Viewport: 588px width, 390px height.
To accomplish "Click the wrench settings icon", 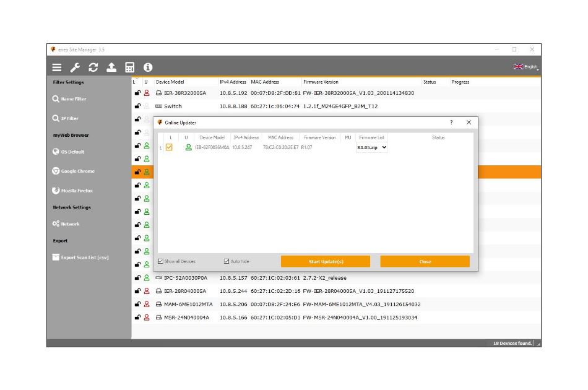I will [75, 67].
